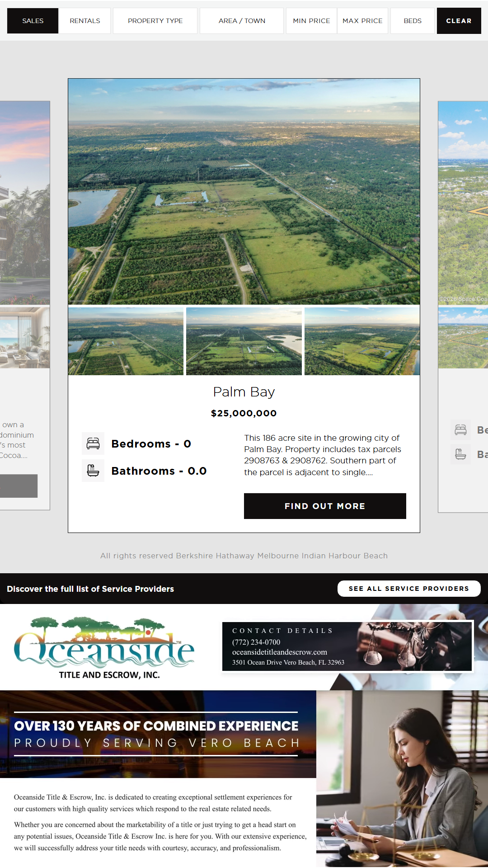Open the Min Price dropdown

point(311,21)
